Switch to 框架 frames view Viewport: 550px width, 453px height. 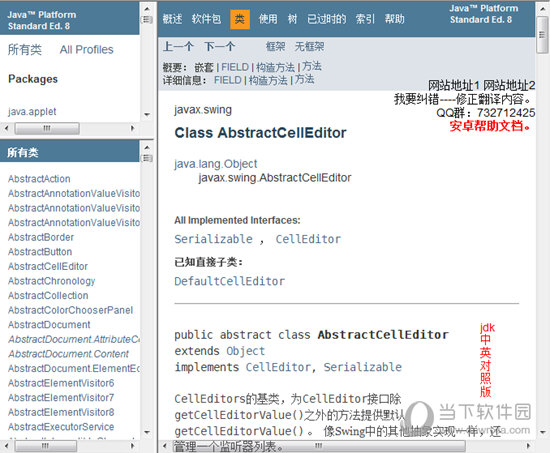(275, 46)
